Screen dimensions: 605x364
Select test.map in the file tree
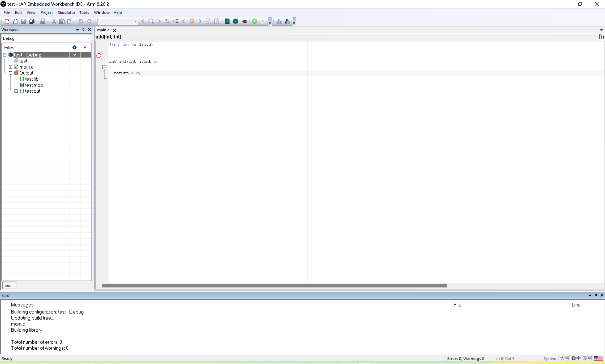34,85
